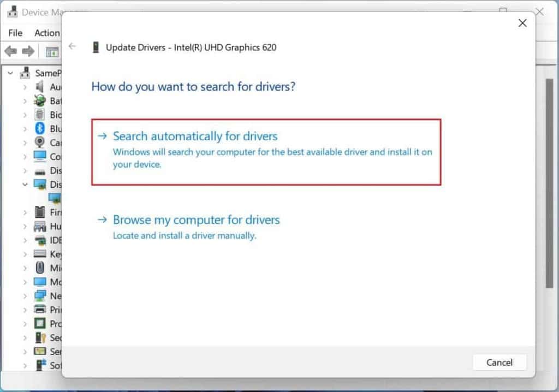Expand the Bluetooth tree node
Screen dimensions: 559x392
click(x=26, y=129)
